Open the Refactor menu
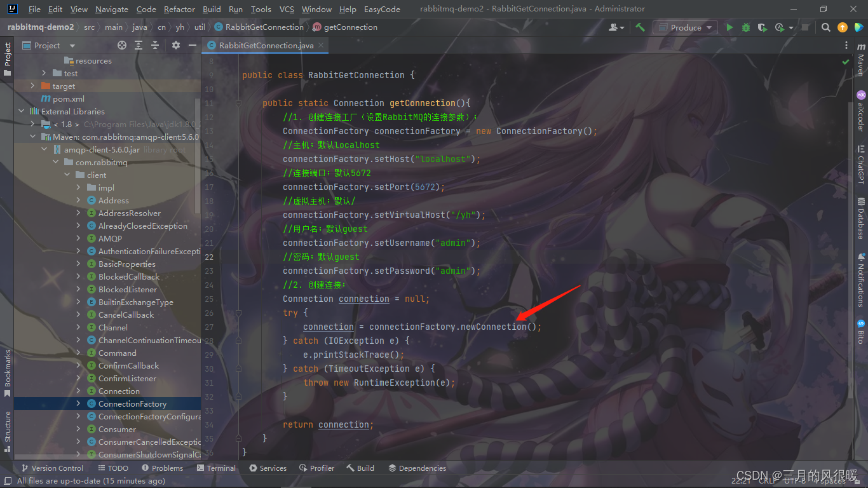 [x=179, y=9]
